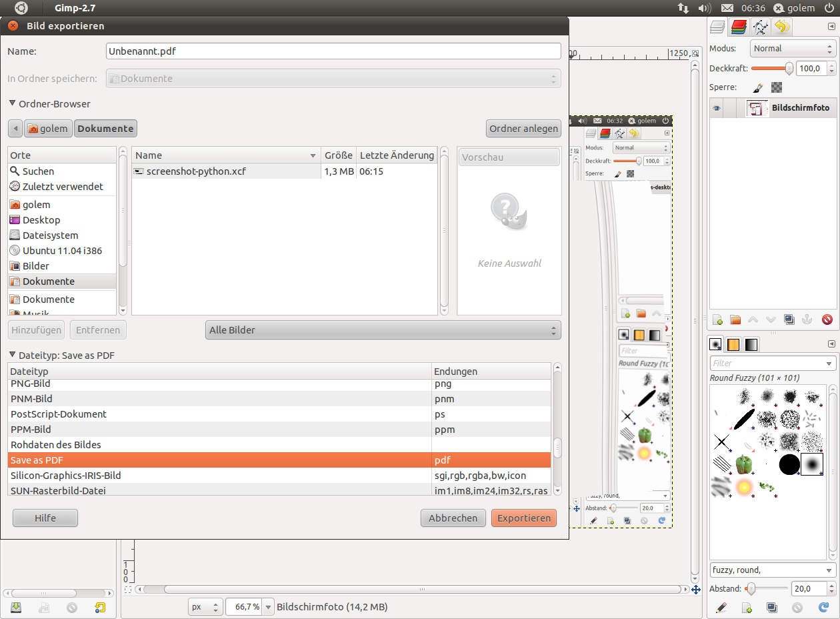Click the Ordner anlegen button
The image size is (840, 619).
(x=523, y=129)
